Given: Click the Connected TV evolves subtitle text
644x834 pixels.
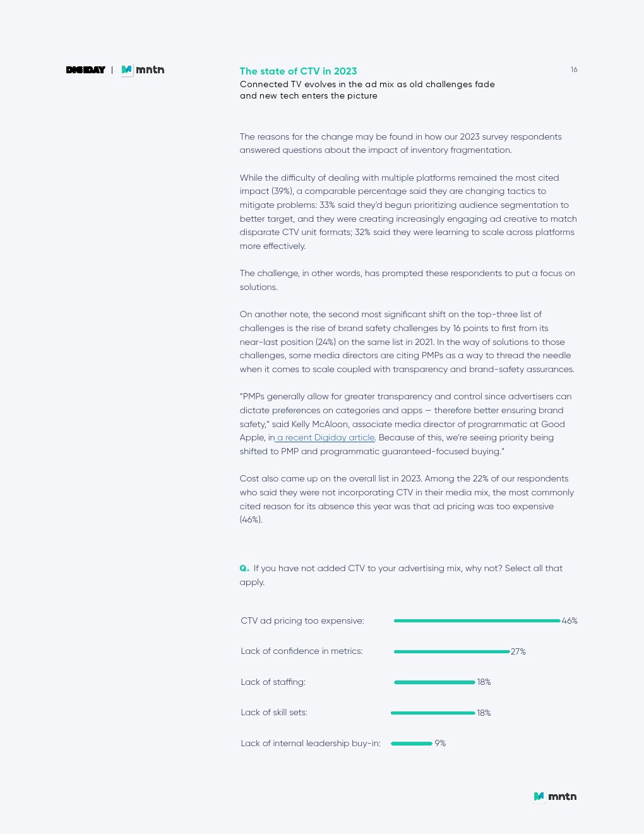Looking at the screenshot, I should pos(367,90).
